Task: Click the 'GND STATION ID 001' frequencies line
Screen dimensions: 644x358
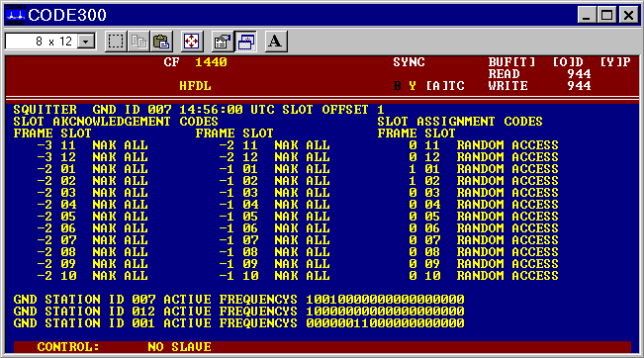Action: pyautogui.click(x=238, y=323)
